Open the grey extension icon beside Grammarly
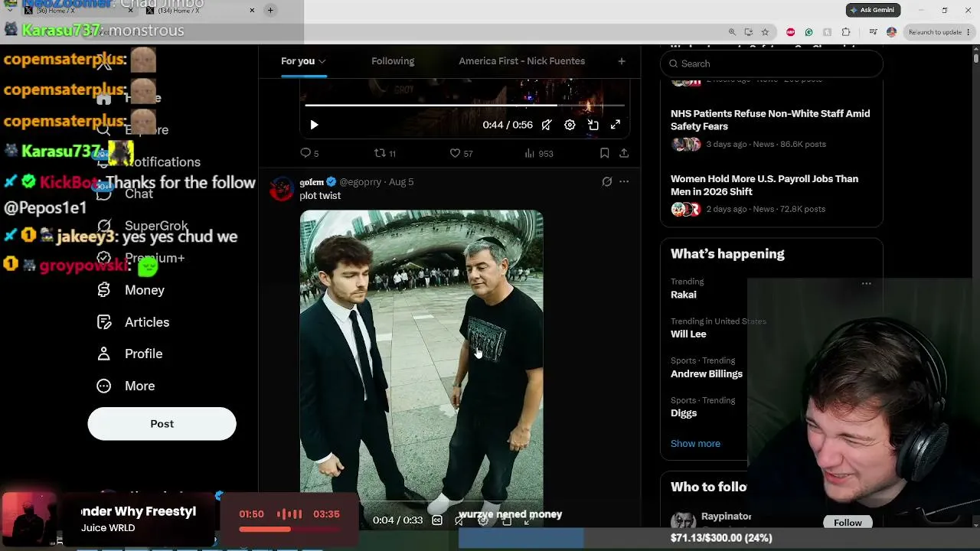Image resolution: width=980 pixels, height=551 pixels. coord(827,32)
